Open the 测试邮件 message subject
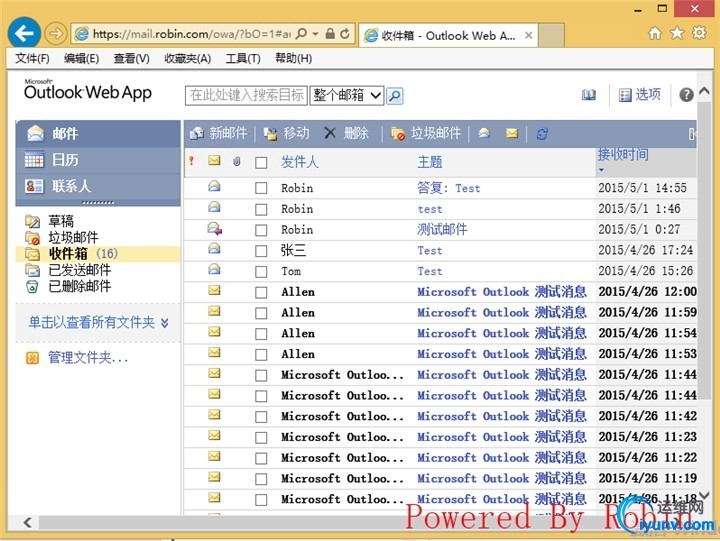This screenshot has height=541, width=720. click(442, 229)
